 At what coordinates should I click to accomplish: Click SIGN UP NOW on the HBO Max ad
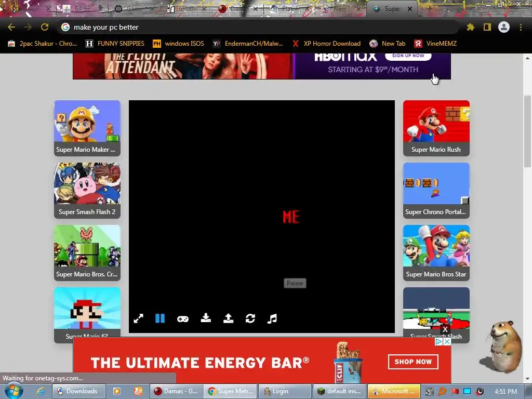[408, 56]
